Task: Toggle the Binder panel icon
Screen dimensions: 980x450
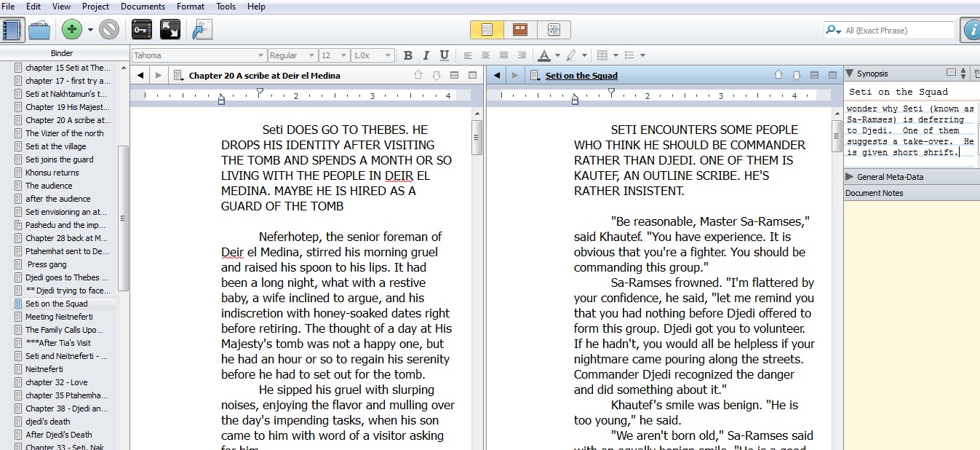Action: 12,30
